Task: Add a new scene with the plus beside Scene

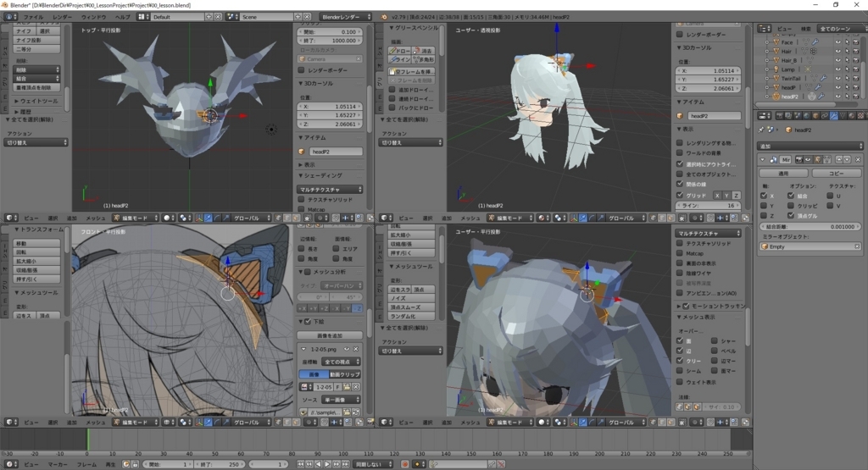Action: point(298,17)
